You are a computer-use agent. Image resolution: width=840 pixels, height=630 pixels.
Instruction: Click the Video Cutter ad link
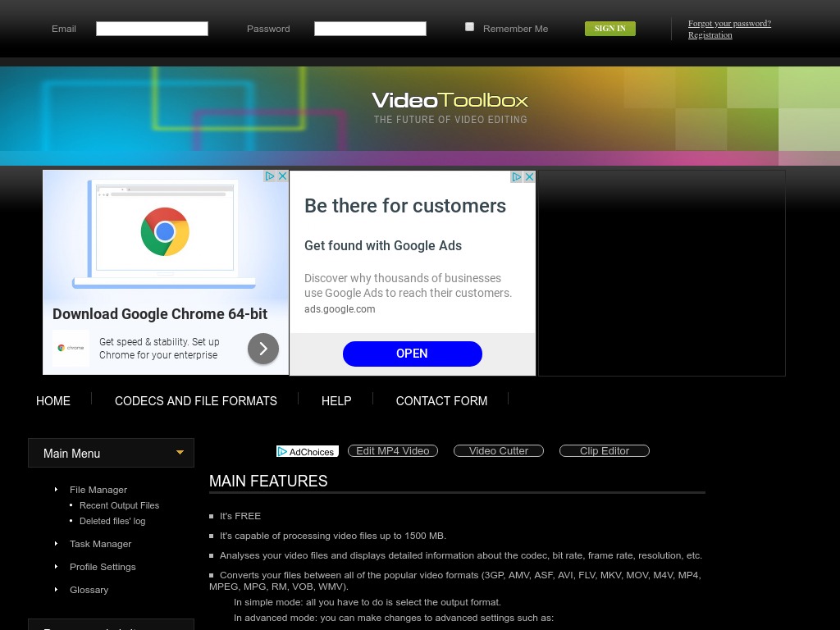[499, 451]
